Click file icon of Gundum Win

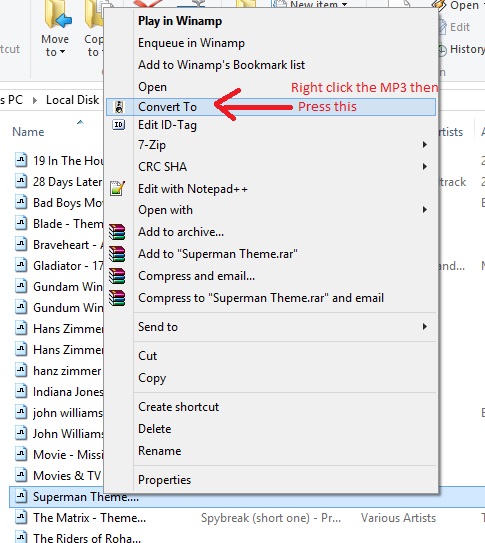21,307
